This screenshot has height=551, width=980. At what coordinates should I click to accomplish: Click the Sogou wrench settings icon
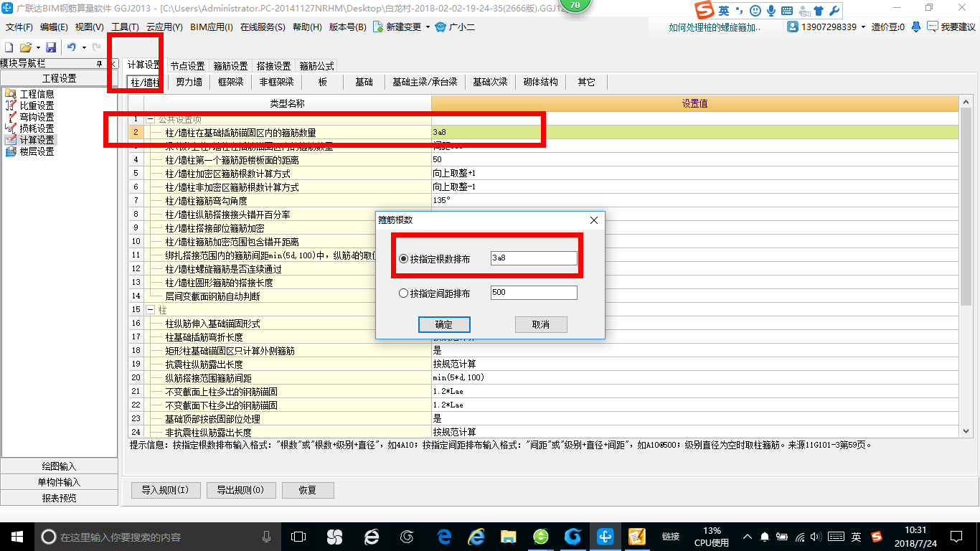[834, 11]
